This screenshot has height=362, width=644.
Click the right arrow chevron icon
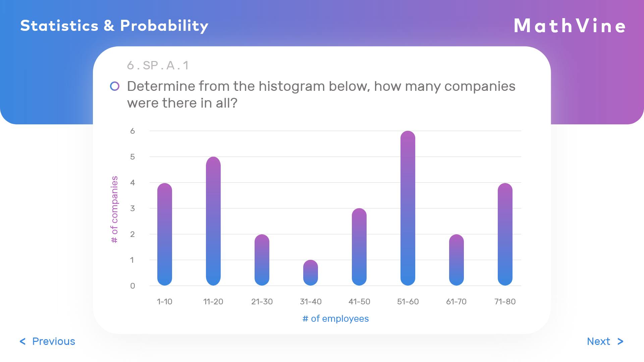coord(620,341)
